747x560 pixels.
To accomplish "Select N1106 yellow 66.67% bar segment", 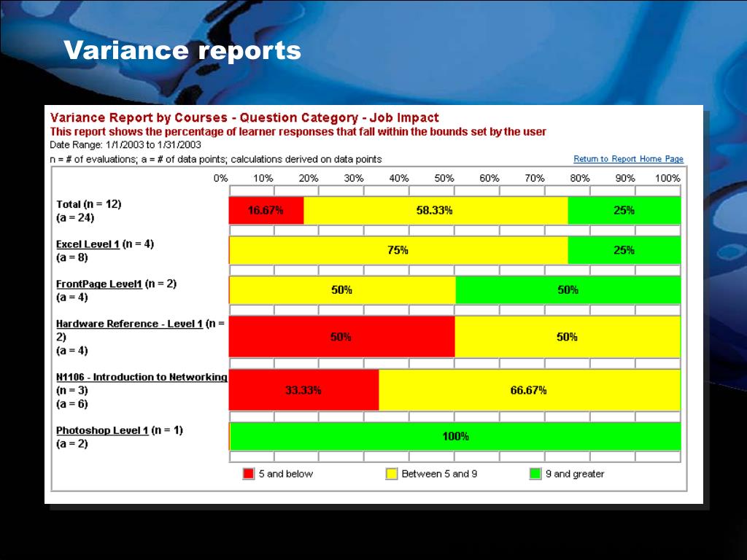I will point(530,390).
